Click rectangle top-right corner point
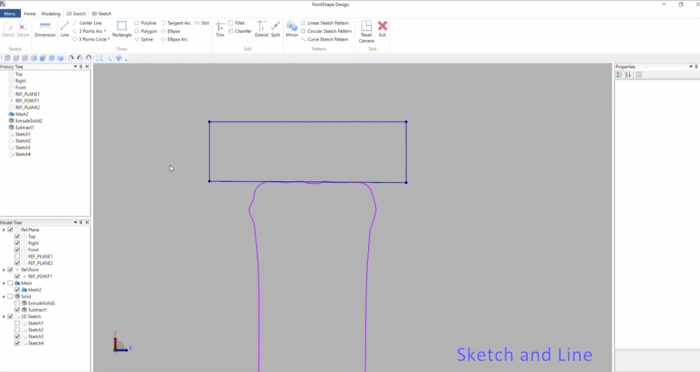Image resolution: width=700 pixels, height=372 pixels. point(406,122)
